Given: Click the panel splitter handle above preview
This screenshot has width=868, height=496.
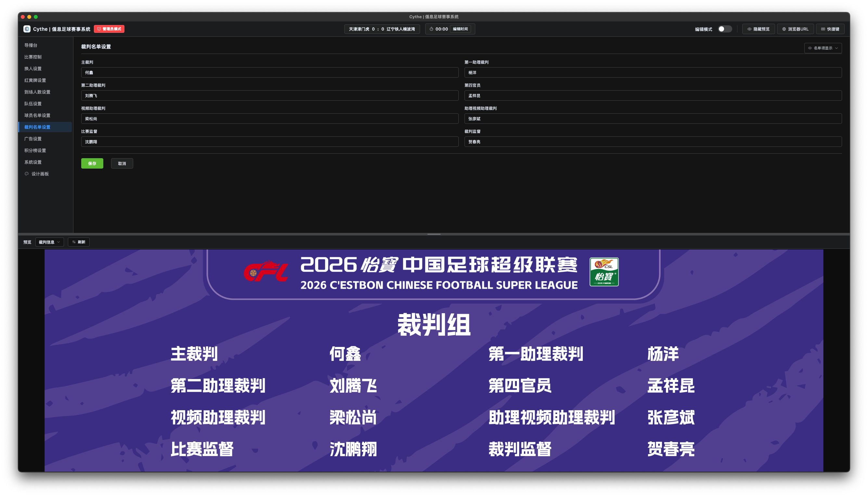Looking at the screenshot, I should (x=434, y=234).
